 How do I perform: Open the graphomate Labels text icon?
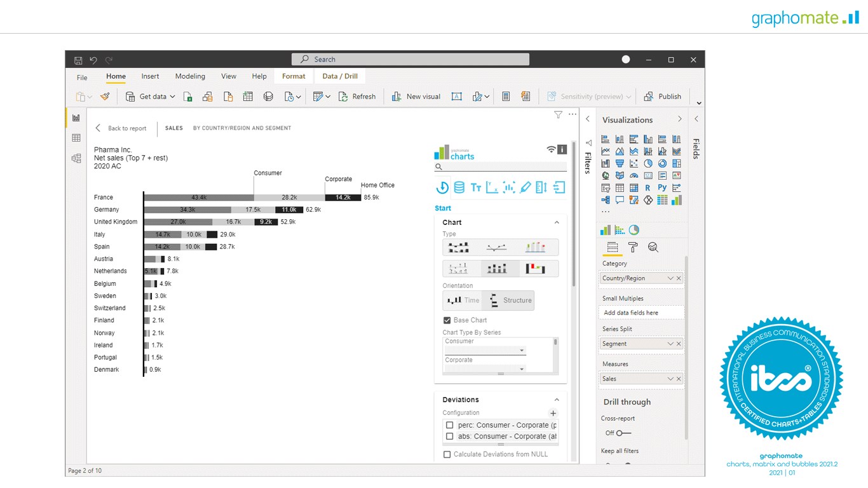point(476,187)
